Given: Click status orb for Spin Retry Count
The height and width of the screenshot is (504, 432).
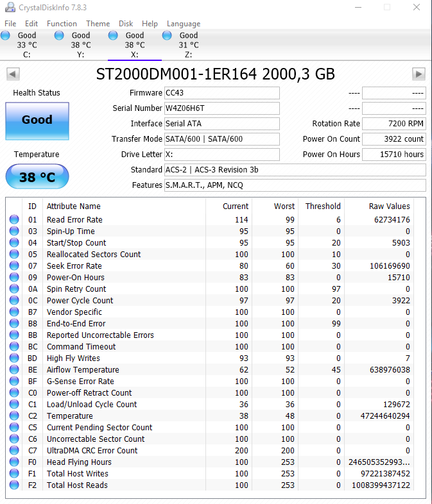Looking at the screenshot, I should pos(14,289).
